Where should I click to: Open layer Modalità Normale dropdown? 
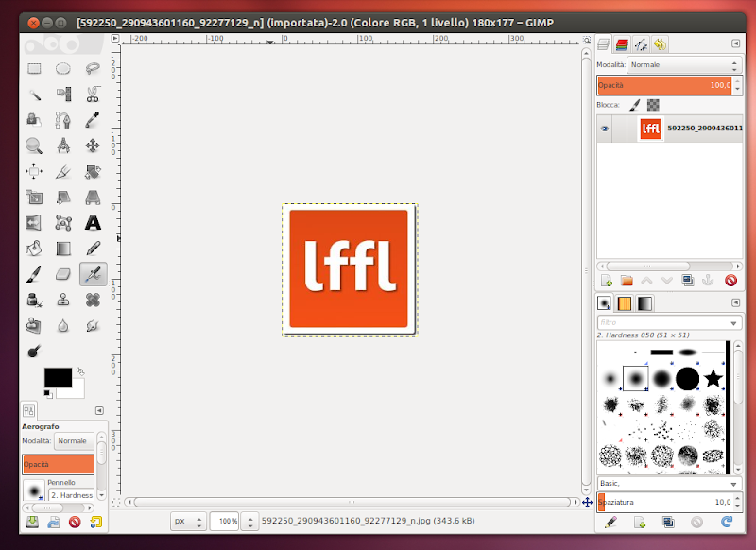(x=683, y=64)
